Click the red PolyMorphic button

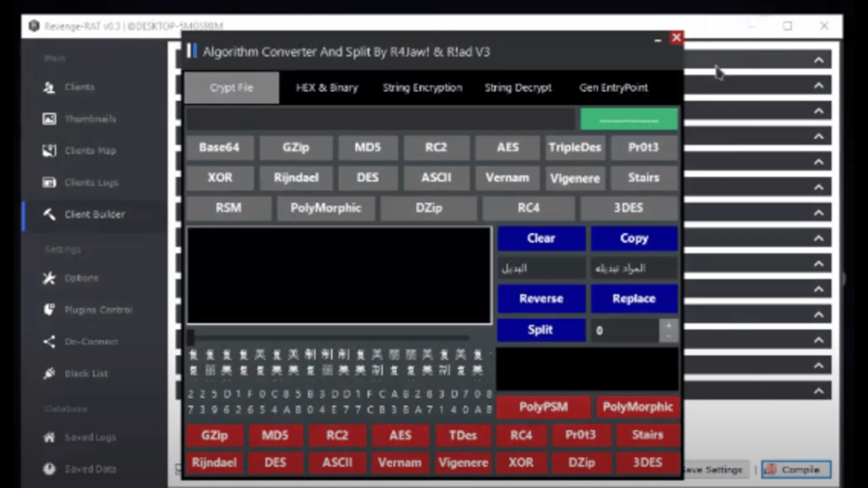[x=637, y=408]
